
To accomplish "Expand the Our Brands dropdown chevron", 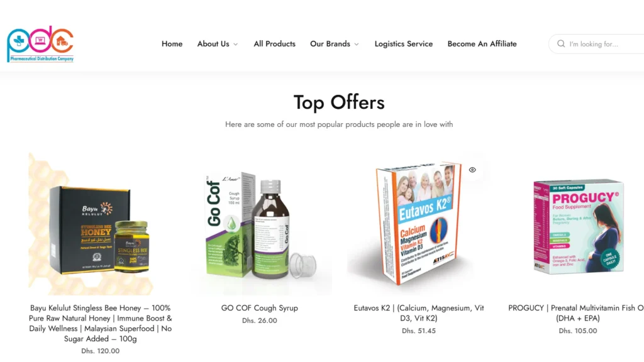I will pos(357,45).
